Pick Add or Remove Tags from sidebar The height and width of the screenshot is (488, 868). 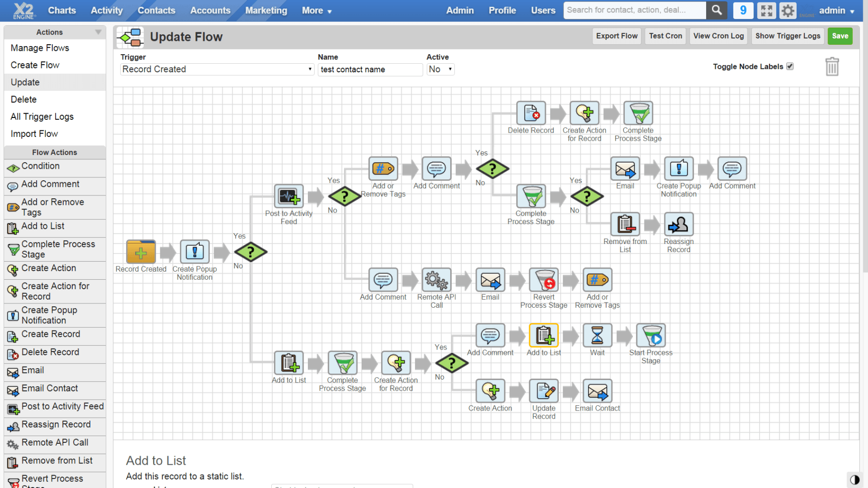55,207
